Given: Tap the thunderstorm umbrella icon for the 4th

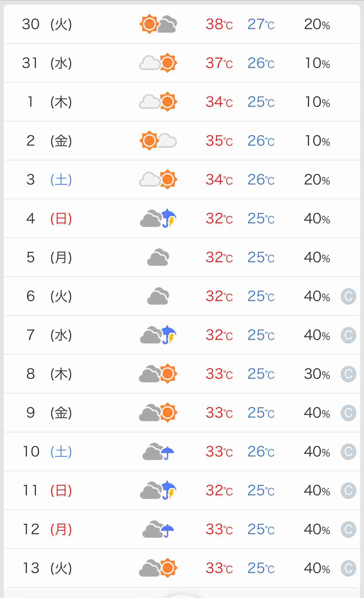Looking at the screenshot, I should point(158,218).
